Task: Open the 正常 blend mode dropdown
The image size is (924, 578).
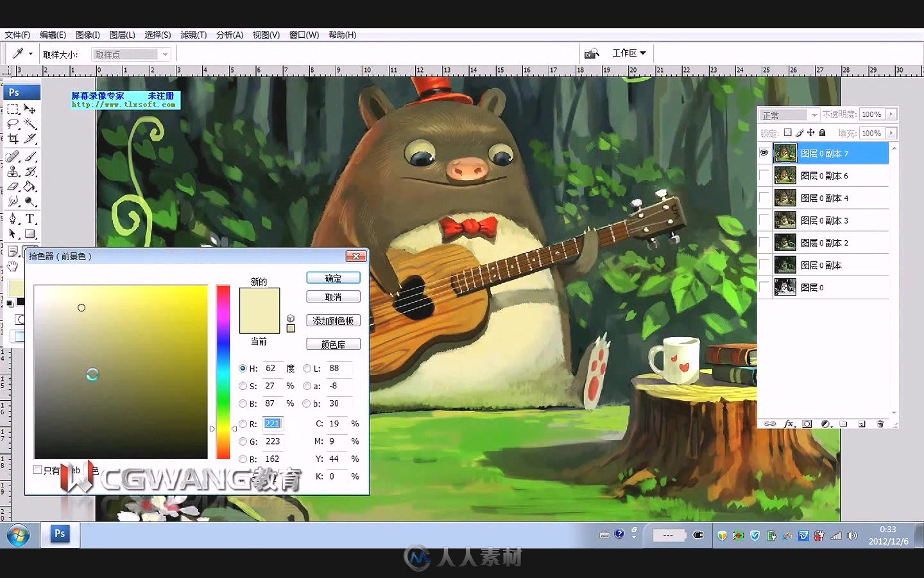Action: [789, 115]
